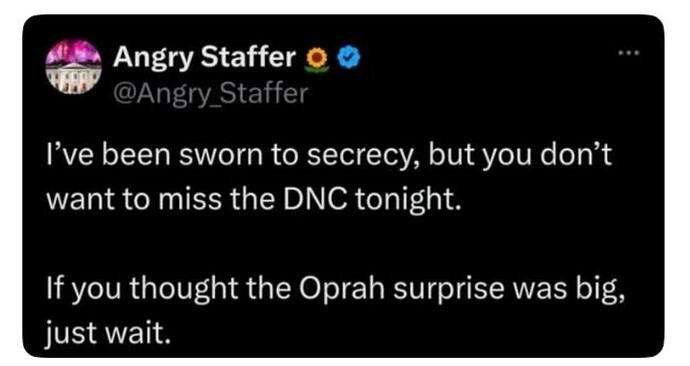The image size is (690, 366).
Task: Click the word "surprise" in the tweet
Action: tap(448, 290)
